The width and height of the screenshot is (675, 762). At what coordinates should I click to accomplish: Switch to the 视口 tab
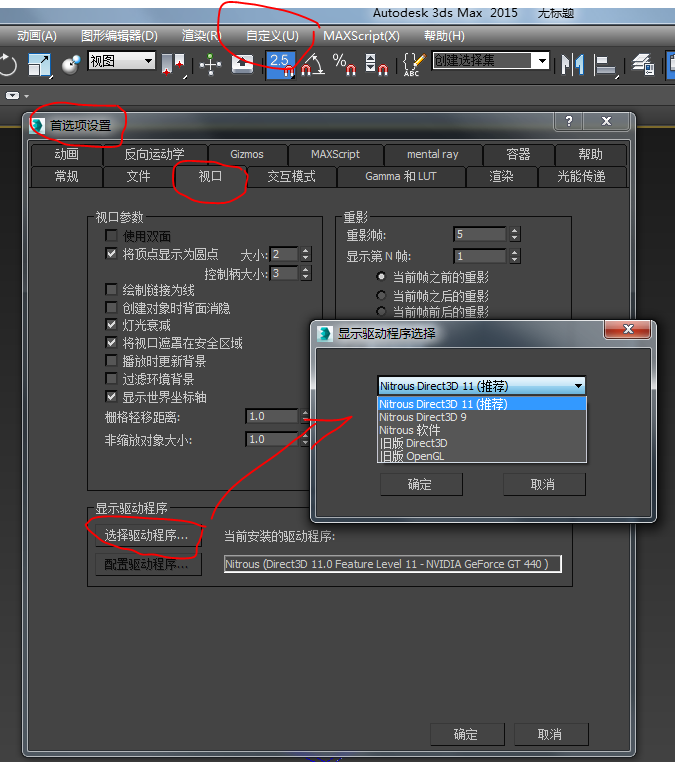point(210,176)
